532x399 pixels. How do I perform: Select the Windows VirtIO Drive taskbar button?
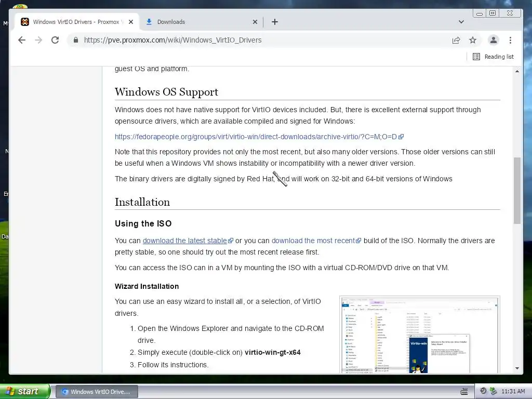[x=97, y=392]
